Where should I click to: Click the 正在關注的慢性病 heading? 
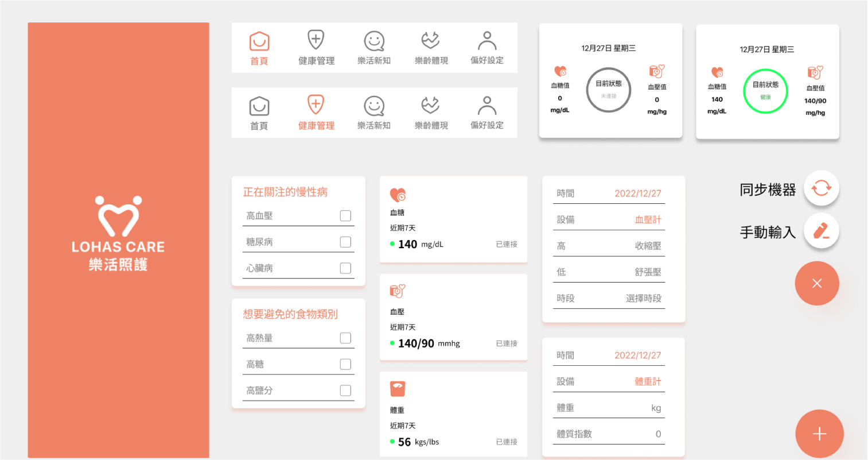coord(285,192)
